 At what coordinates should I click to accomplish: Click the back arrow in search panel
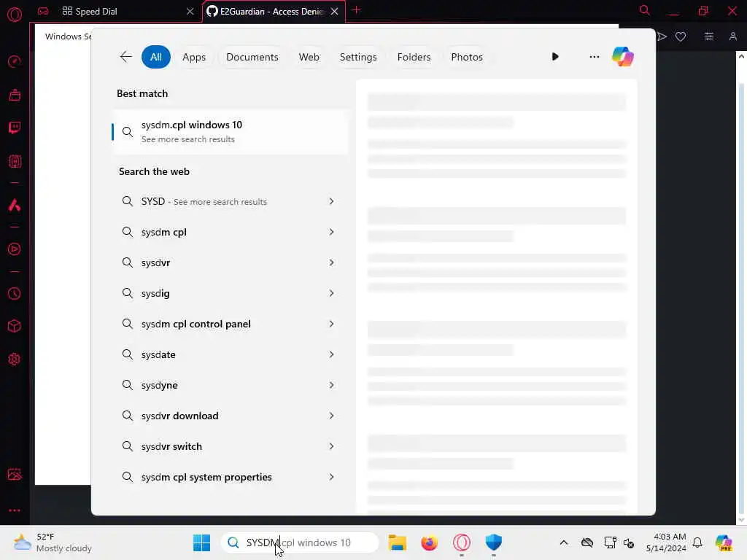pos(125,57)
